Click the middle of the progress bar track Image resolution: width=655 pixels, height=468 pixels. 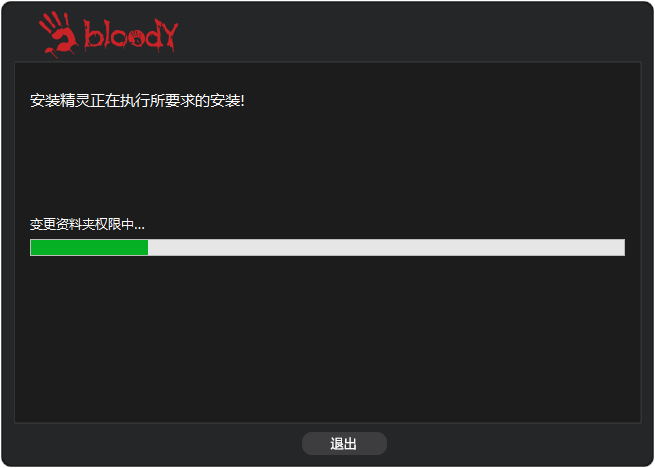(328, 247)
